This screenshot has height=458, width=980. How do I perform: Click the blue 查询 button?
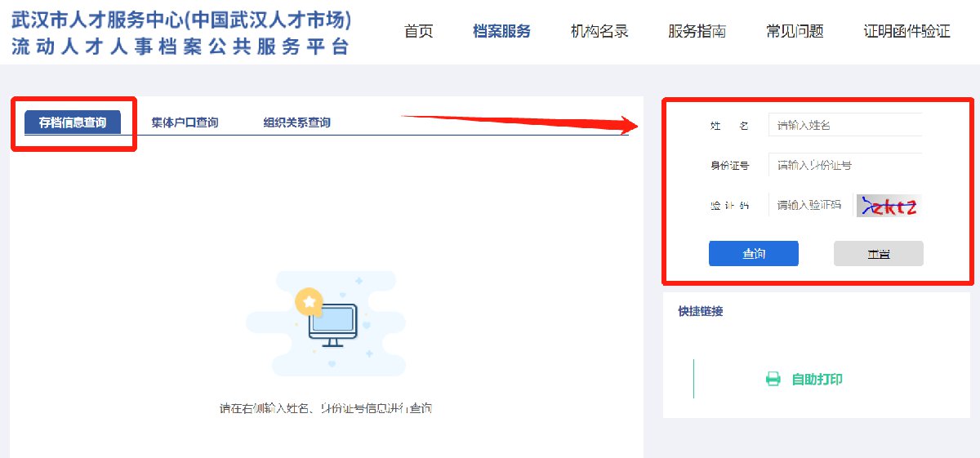coord(754,254)
